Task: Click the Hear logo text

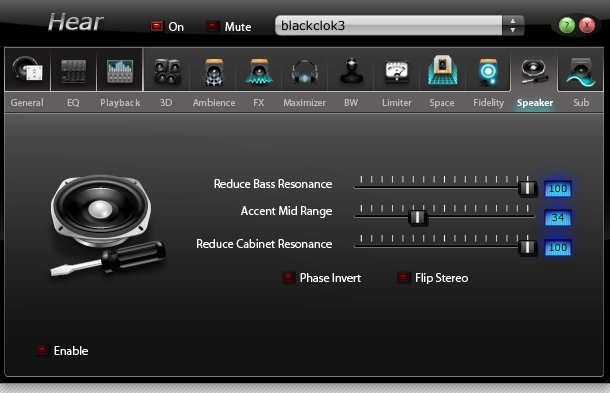Action: (76, 22)
